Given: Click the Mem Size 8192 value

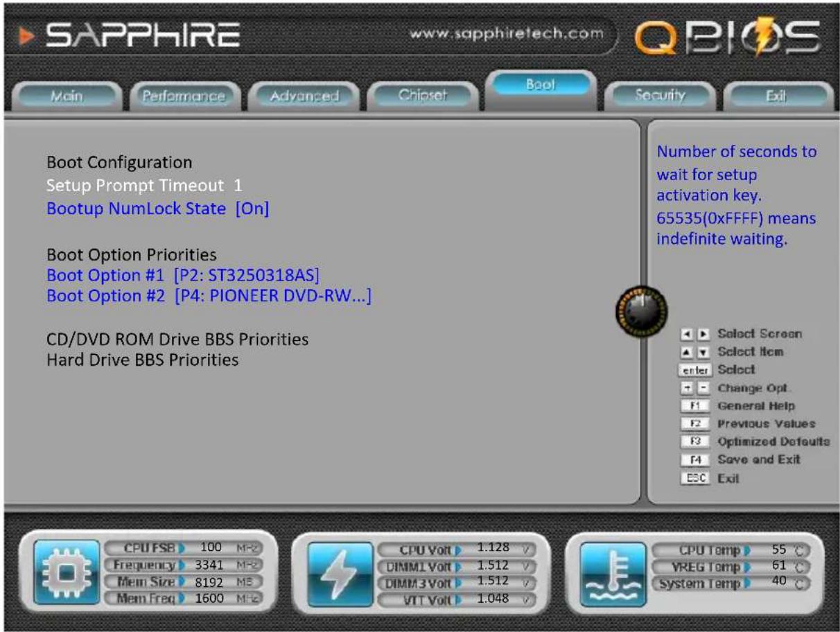Looking at the screenshot, I should (209, 581).
